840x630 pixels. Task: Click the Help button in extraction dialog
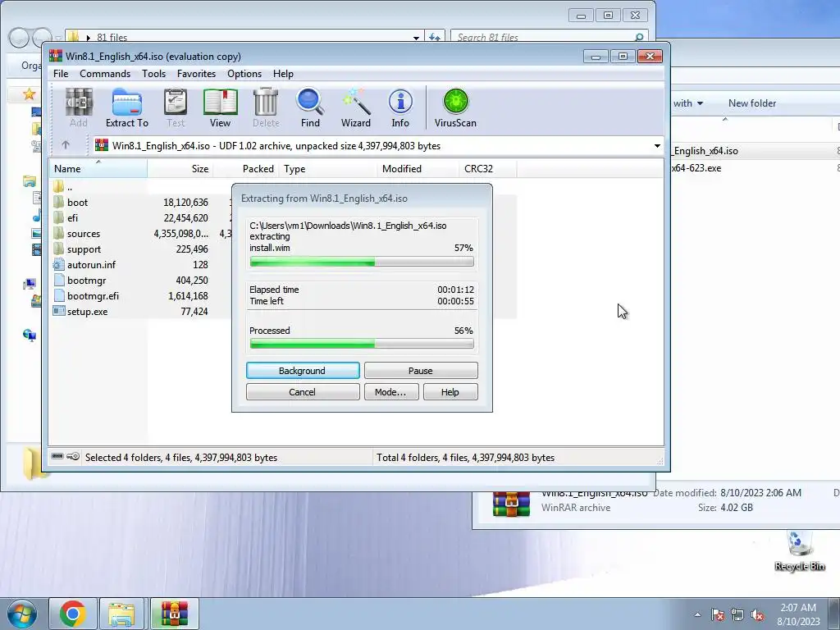[x=450, y=392]
